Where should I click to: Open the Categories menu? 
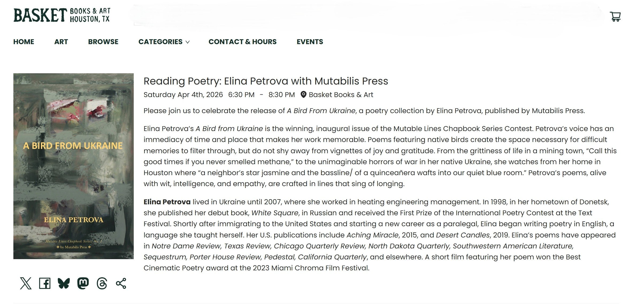click(164, 42)
